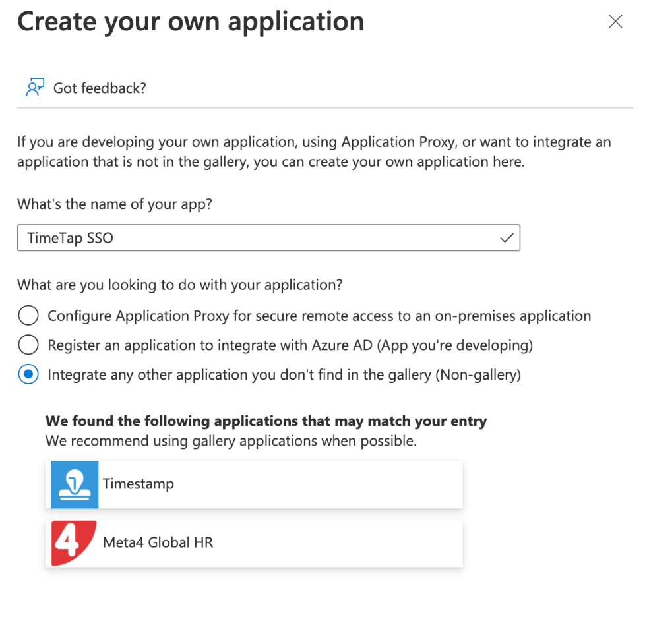Viewport: 647px width, 644px height.
Task: Click the Timestamp app name label
Action: point(139,484)
